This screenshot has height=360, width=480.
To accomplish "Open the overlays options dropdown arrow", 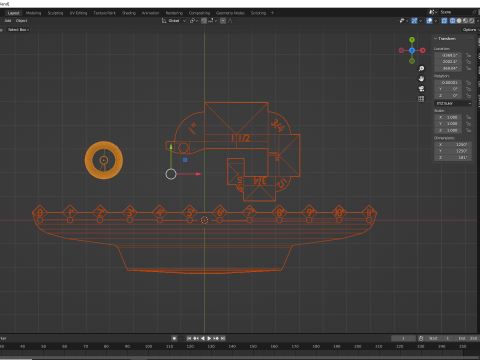I will click(435, 21).
